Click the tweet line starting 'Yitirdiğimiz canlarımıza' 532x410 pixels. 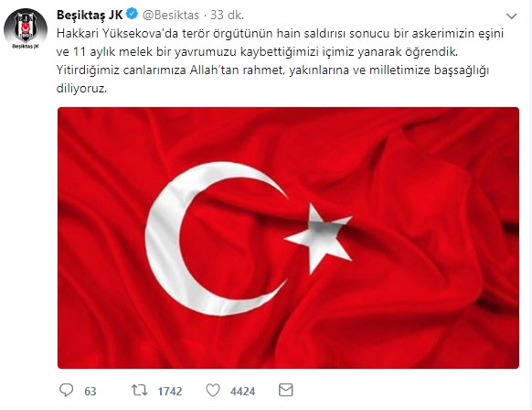click(x=272, y=70)
